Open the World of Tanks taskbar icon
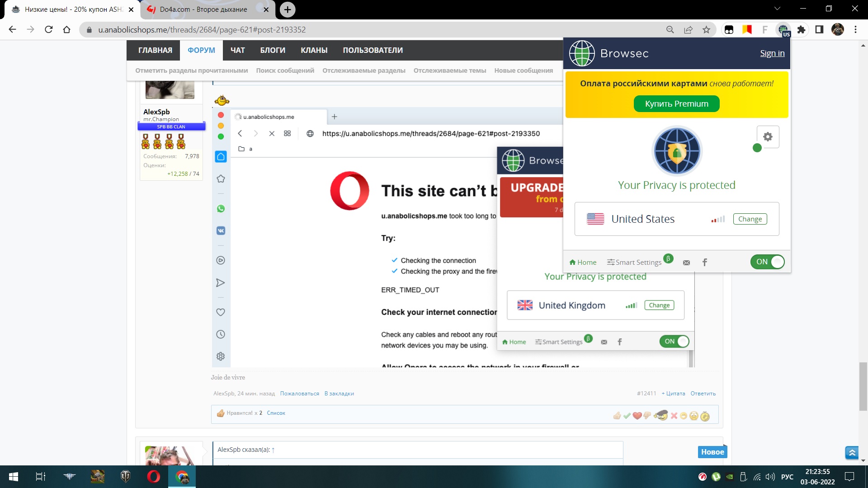This screenshot has width=868, height=488. 125,477
